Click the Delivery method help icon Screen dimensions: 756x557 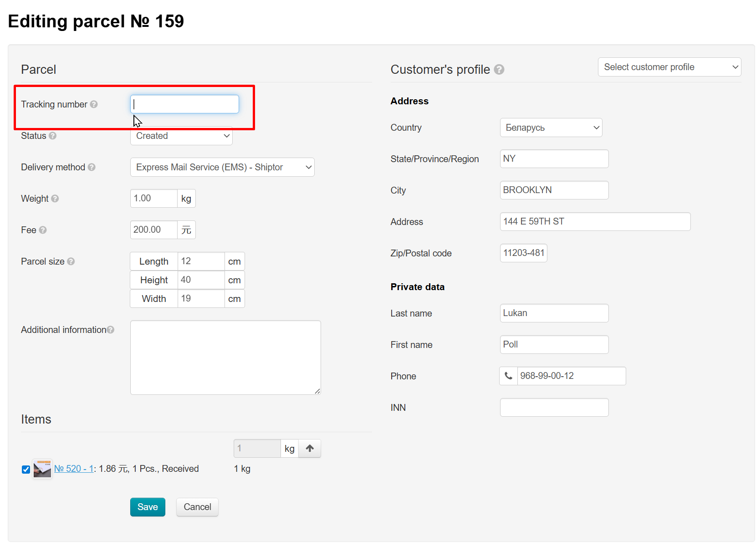point(92,167)
